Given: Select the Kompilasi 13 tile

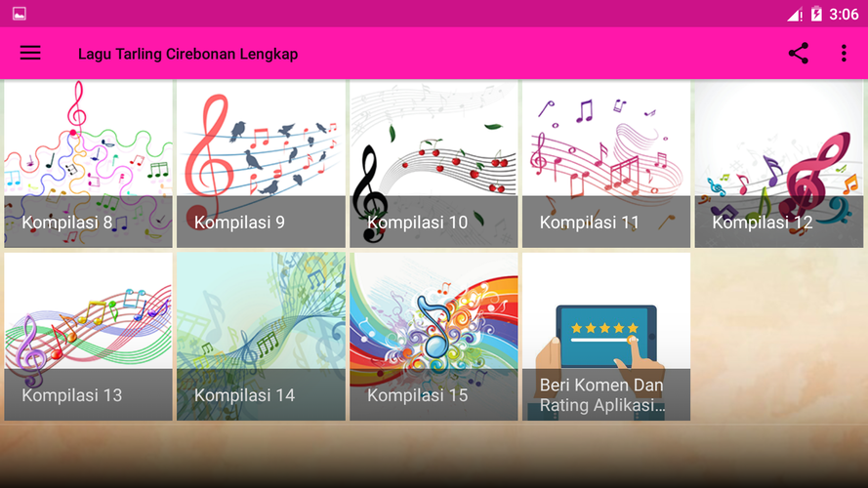Looking at the screenshot, I should click(x=89, y=337).
